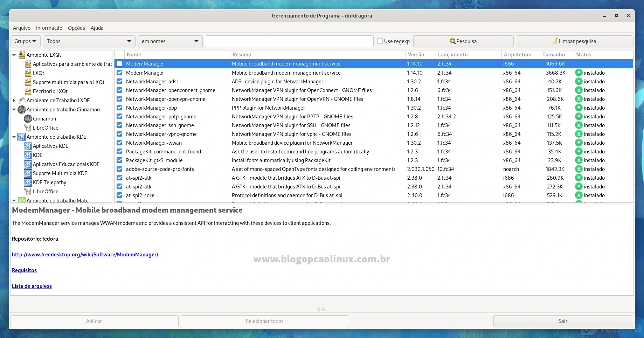Click installed status icon for PackageKit-gtk3-module
Viewport: 644px width, 338px height.
579,160
